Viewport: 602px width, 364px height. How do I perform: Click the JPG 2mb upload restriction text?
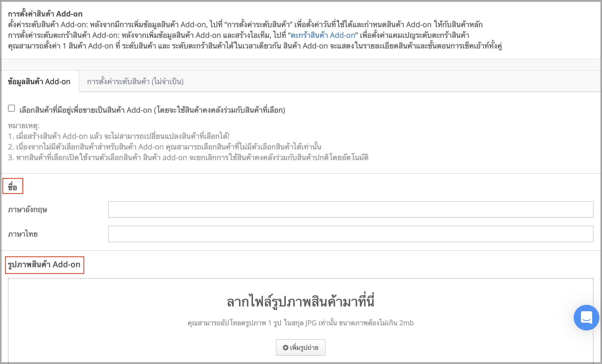coord(300,323)
